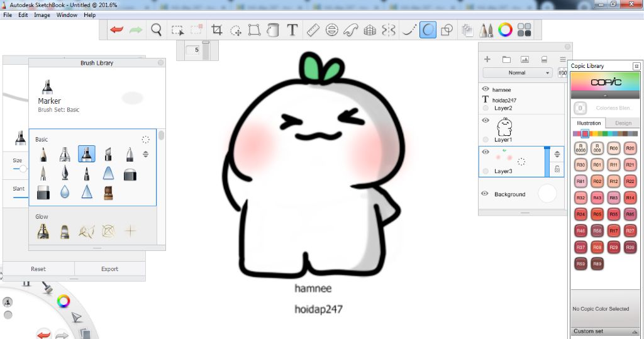Select the Pencil brush in Basic set
Viewport: 644px width, 339px height.
click(43, 154)
